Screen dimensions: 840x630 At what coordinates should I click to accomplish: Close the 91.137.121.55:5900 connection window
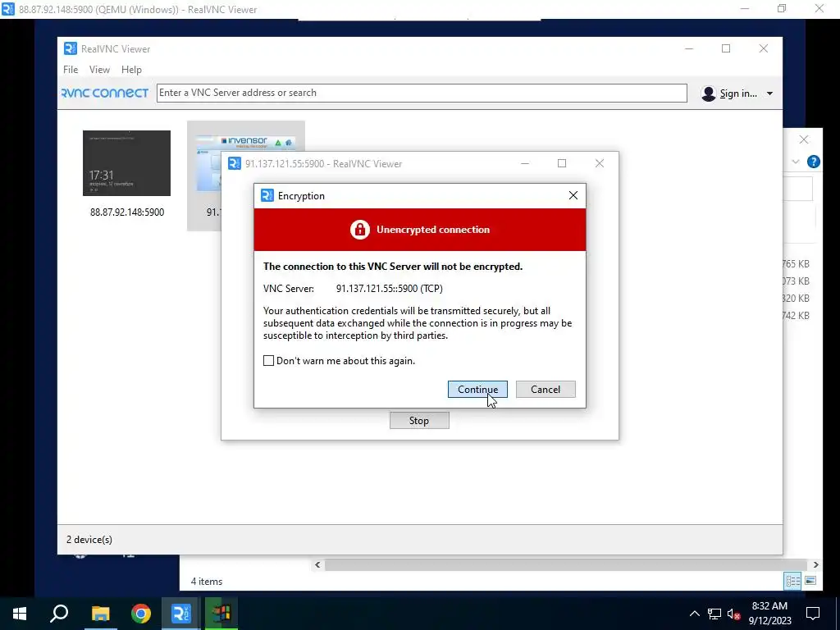(600, 163)
